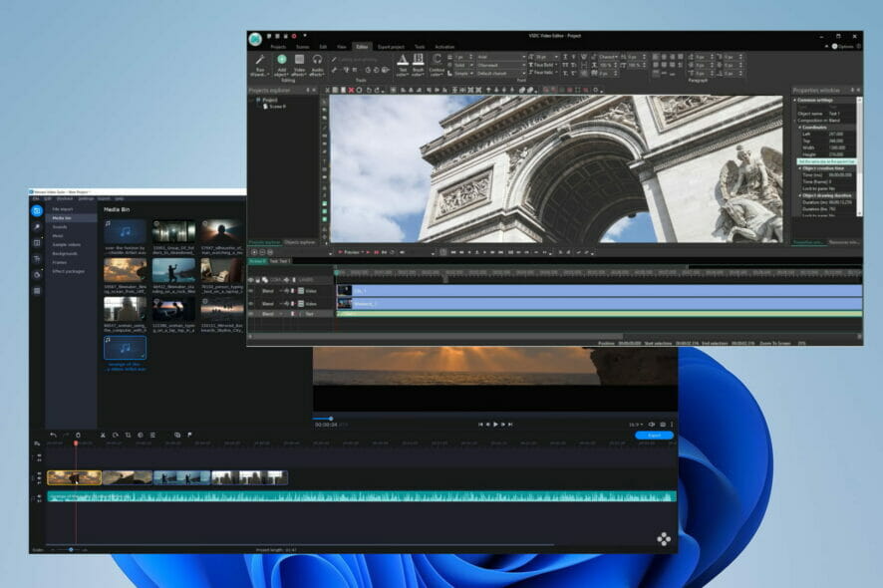Open Movavi filters wand sidebar icon

(37, 227)
